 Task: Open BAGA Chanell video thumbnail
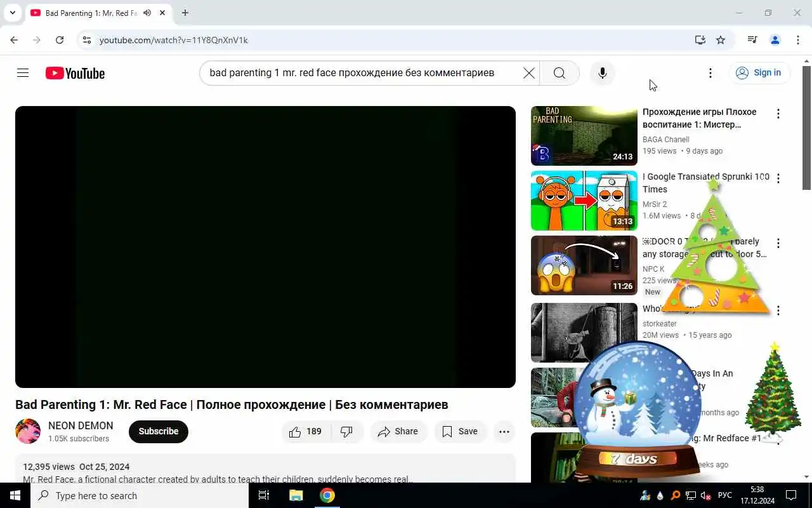pyautogui.click(x=584, y=136)
